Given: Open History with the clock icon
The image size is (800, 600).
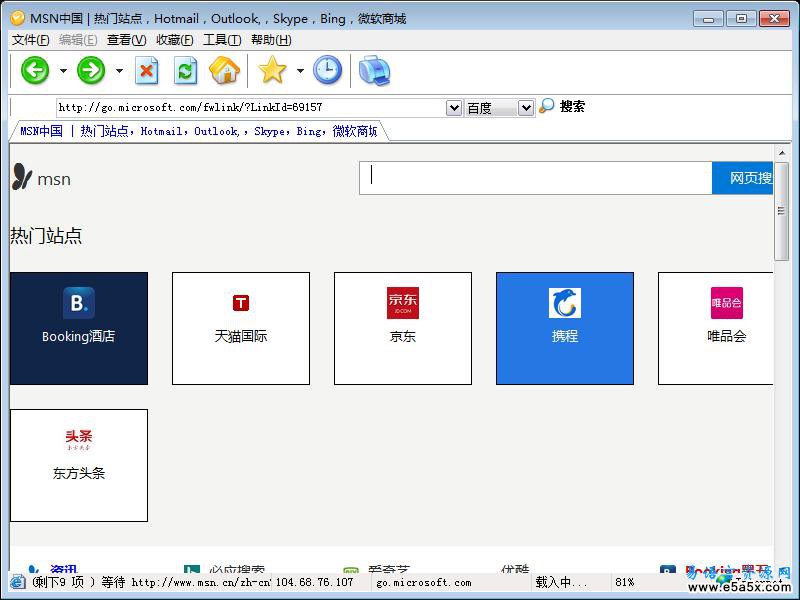Looking at the screenshot, I should click(328, 70).
